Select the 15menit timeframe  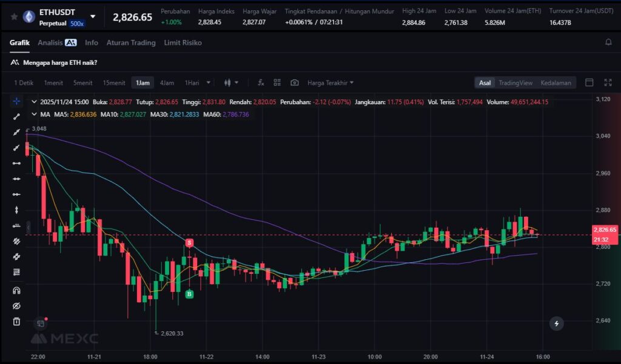pyautogui.click(x=114, y=83)
